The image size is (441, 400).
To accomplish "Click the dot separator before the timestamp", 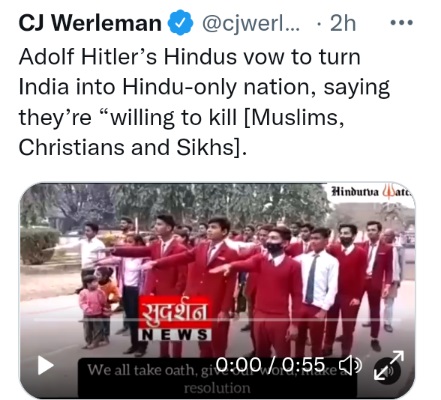I will pos(319,24).
